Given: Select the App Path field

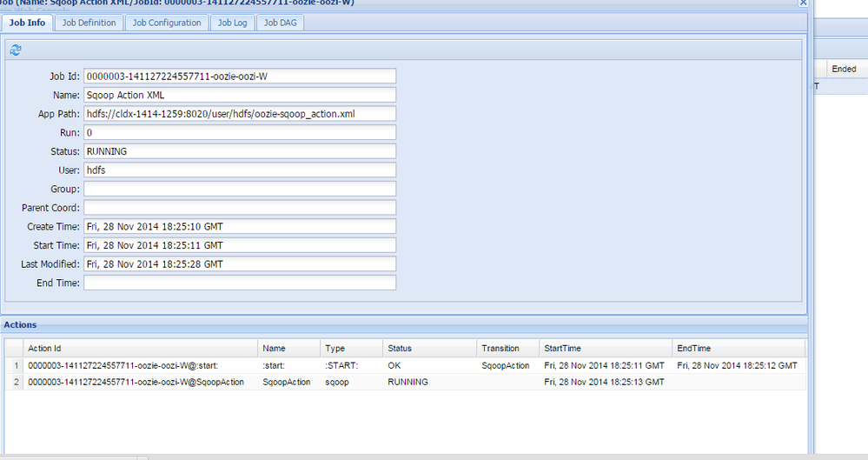Looking at the screenshot, I should pyautogui.click(x=240, y=114).
